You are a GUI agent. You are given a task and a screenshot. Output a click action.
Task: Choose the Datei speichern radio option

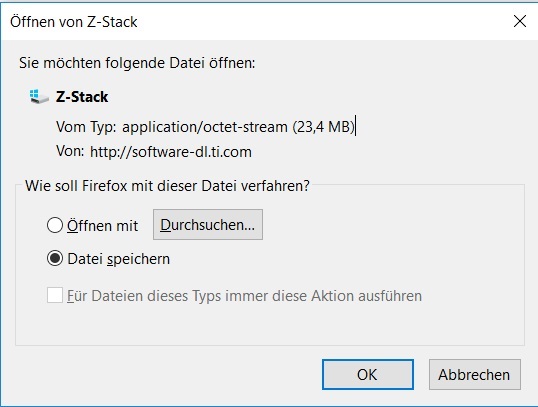click(x=55, y=258)
